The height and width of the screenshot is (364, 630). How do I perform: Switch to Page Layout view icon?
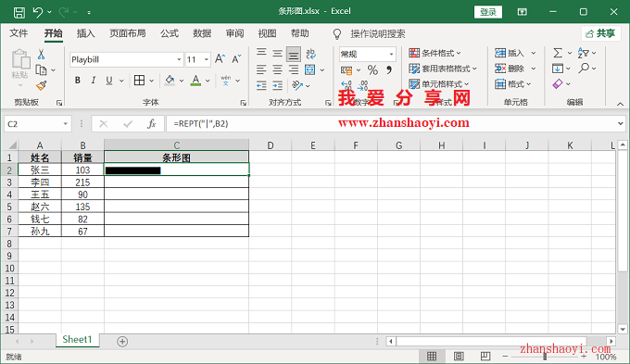[459, 357]
